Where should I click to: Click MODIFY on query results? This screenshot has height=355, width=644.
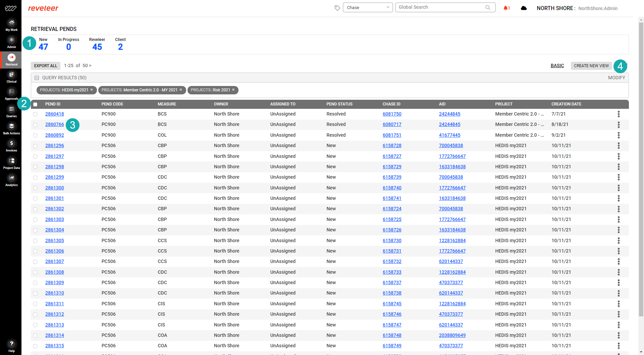616,78
